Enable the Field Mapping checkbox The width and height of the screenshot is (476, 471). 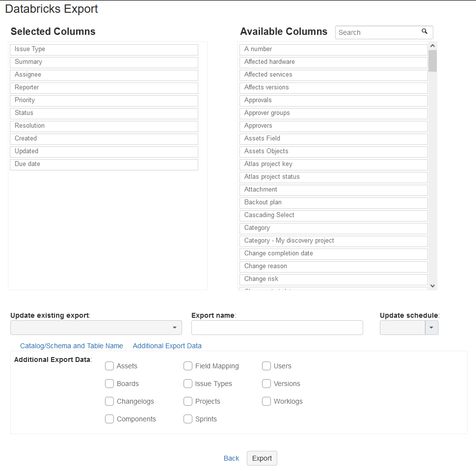click(x=188, y=366)
